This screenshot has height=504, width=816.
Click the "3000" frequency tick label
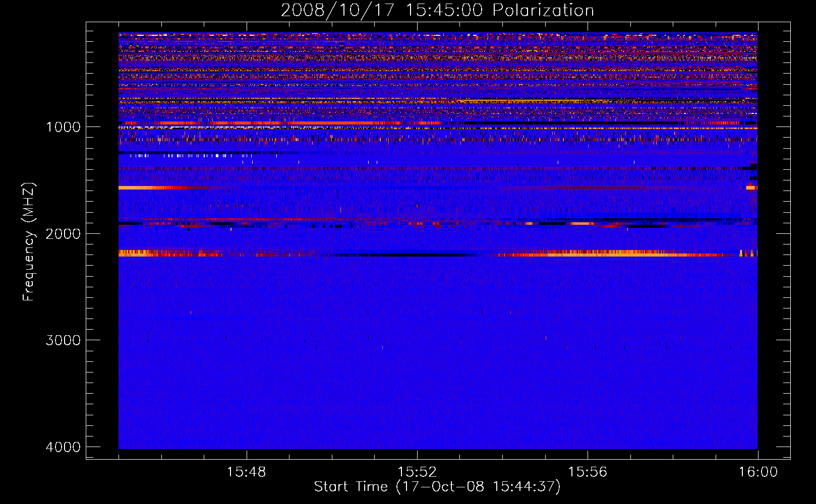click(63, 340)
